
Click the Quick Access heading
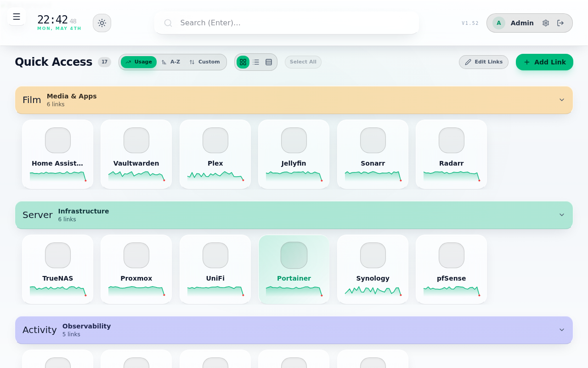point(53,62)
